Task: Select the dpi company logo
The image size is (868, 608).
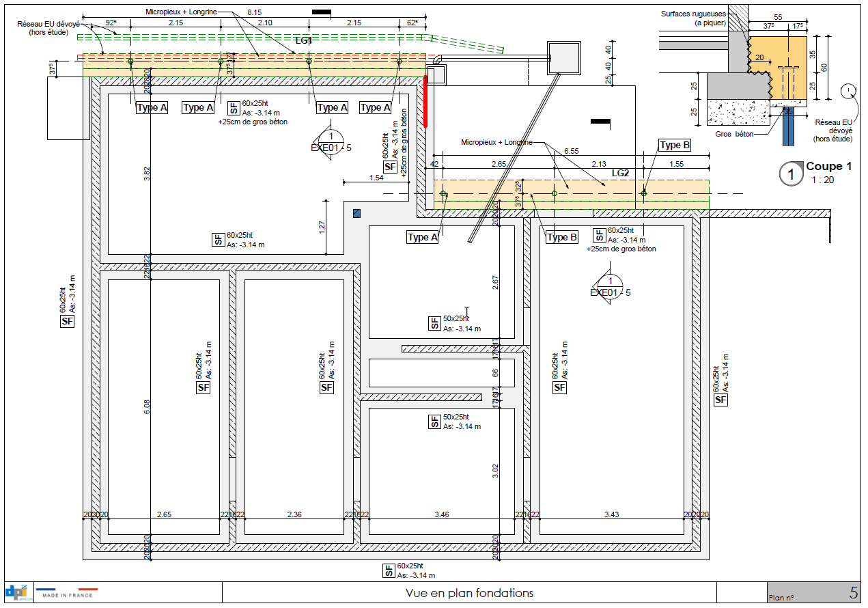Action: [x=15, y=593]
